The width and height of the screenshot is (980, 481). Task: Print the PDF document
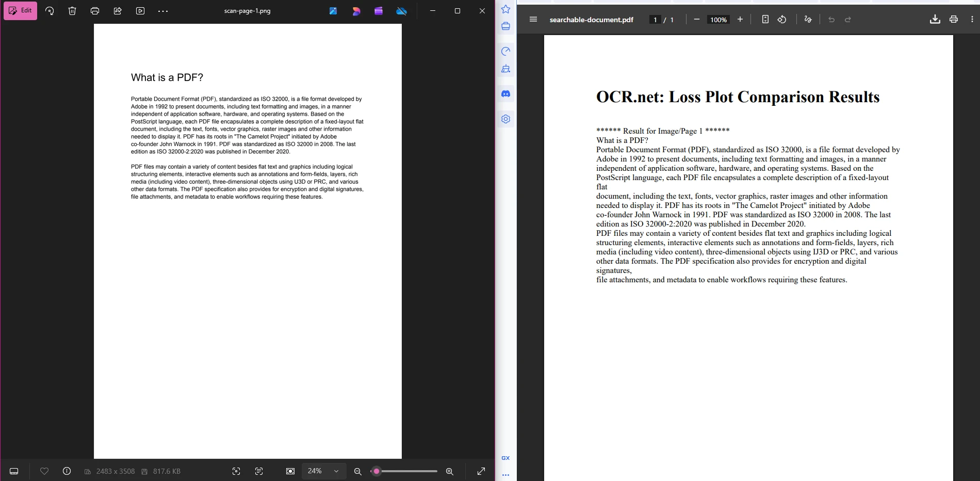click(x=953, y=19)
